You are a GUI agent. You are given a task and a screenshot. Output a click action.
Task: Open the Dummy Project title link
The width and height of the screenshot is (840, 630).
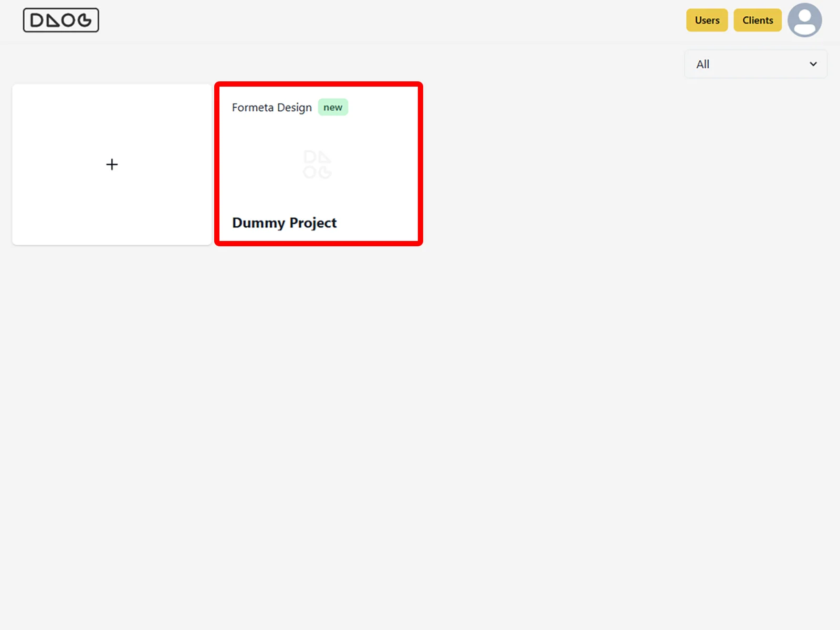tap(284, 223)
